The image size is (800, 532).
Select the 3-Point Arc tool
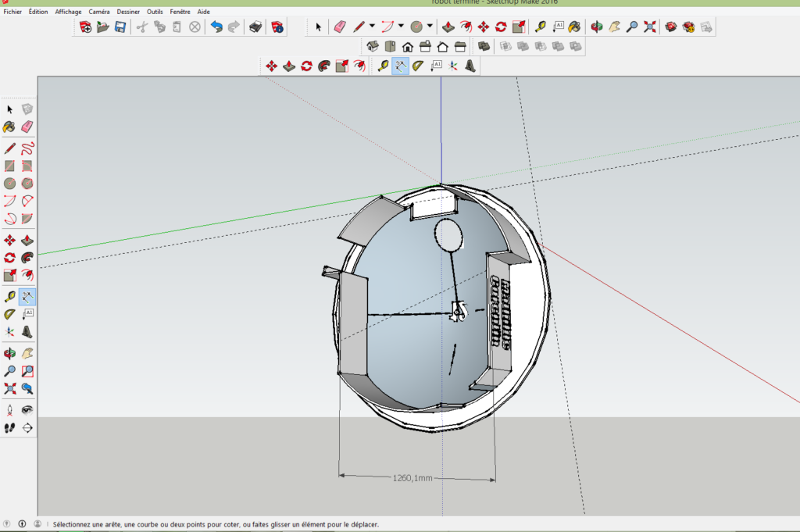[x=9, y=218]
